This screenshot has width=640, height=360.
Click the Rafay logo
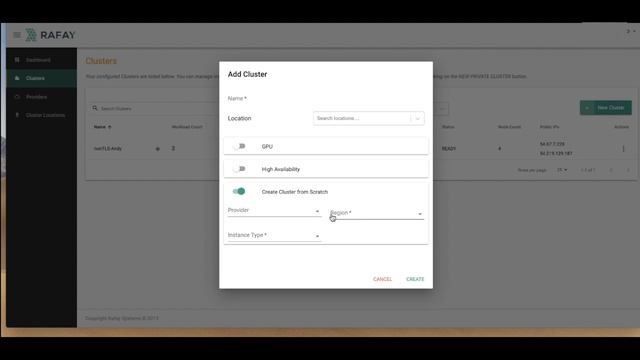coord(51,35)
